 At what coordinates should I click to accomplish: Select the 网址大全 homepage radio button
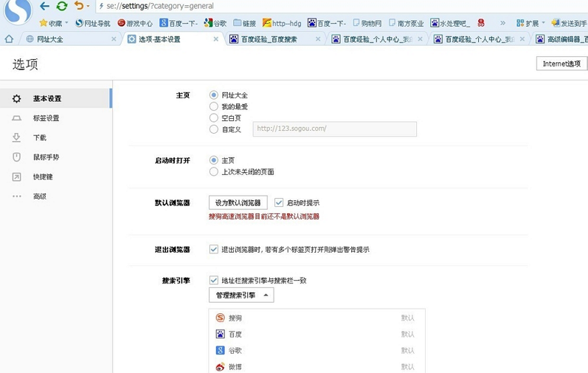tap(214, 95)
